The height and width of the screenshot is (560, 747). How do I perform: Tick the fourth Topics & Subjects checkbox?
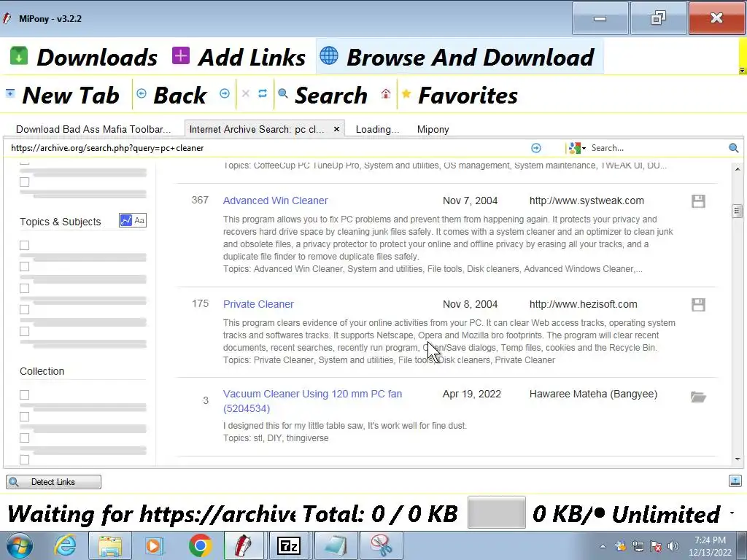24,309
